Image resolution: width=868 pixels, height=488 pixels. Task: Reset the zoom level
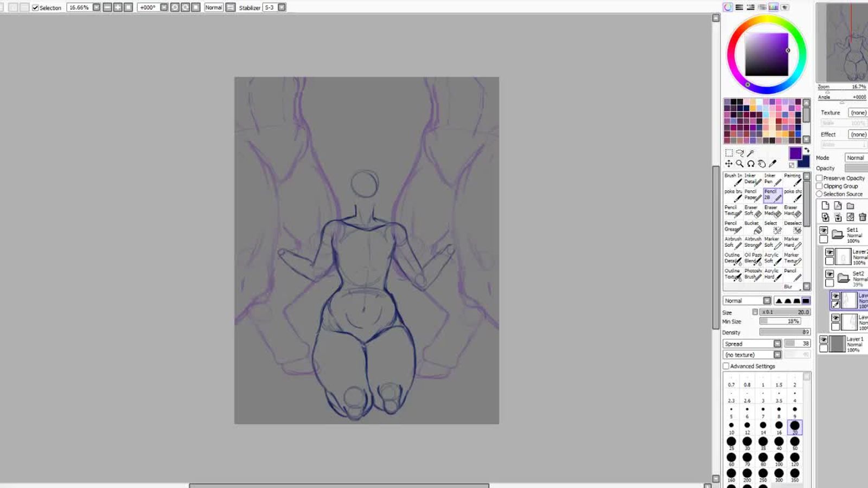tap(128, 8)
